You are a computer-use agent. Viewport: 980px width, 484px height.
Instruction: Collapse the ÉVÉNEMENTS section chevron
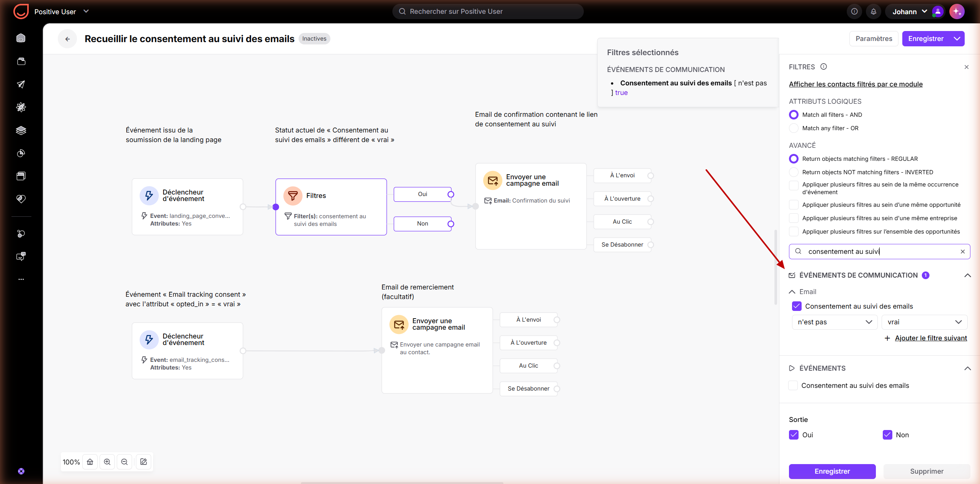[x=967, y=368]
